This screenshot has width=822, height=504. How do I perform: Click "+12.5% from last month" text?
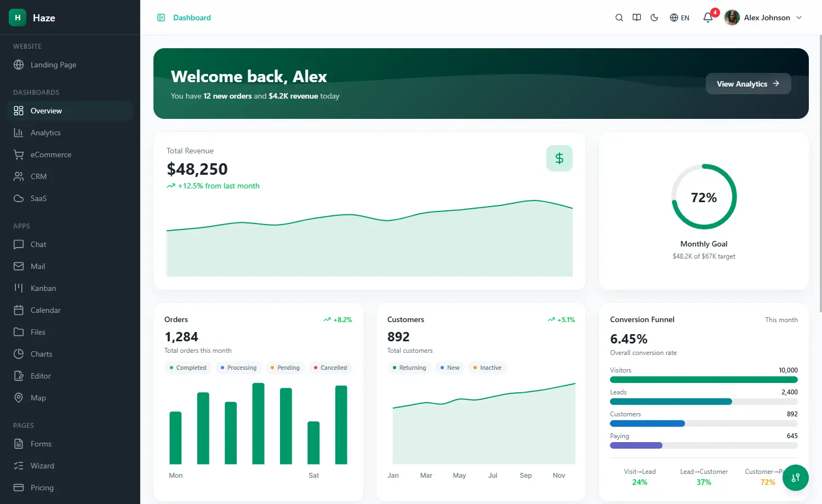point(219,186)
